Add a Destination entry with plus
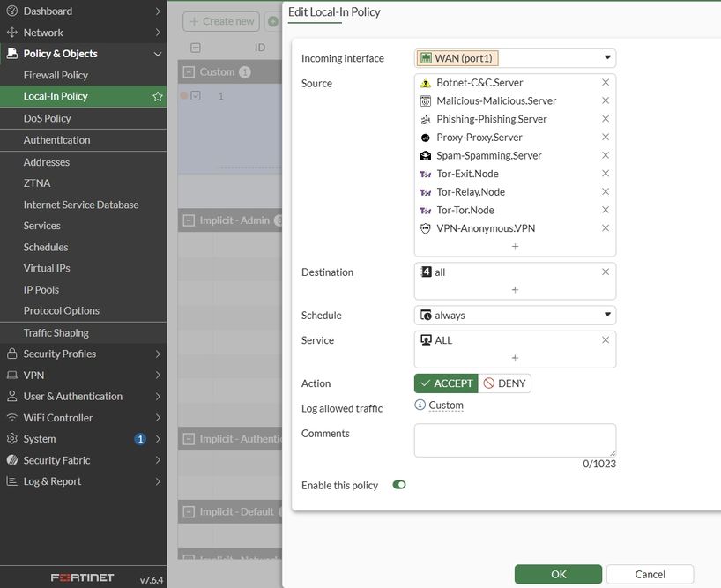Screen dimensions: 721x588 [x=515, y=290]
